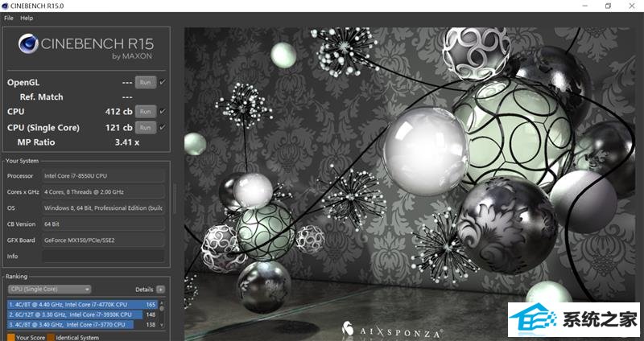This screenshot has width=644, height=341.
Task: Click the CINEBENCH title bar app icon
Action: coord(5,6)
